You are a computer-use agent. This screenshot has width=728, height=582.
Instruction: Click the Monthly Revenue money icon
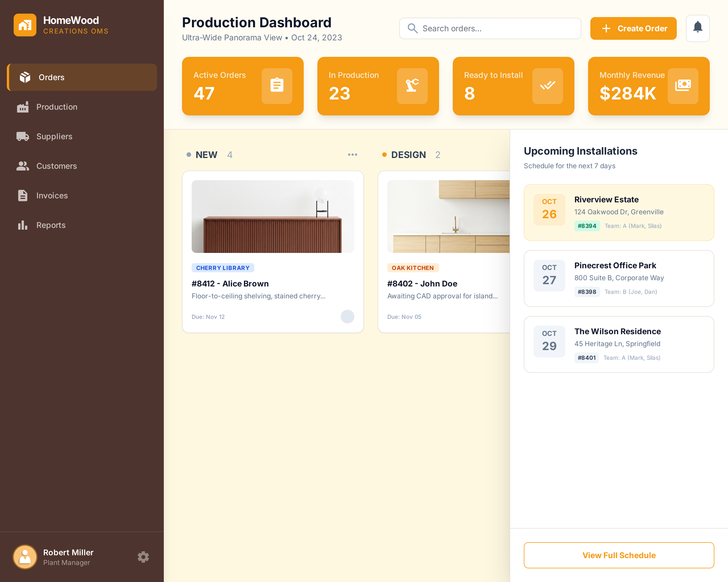(683, 86)
